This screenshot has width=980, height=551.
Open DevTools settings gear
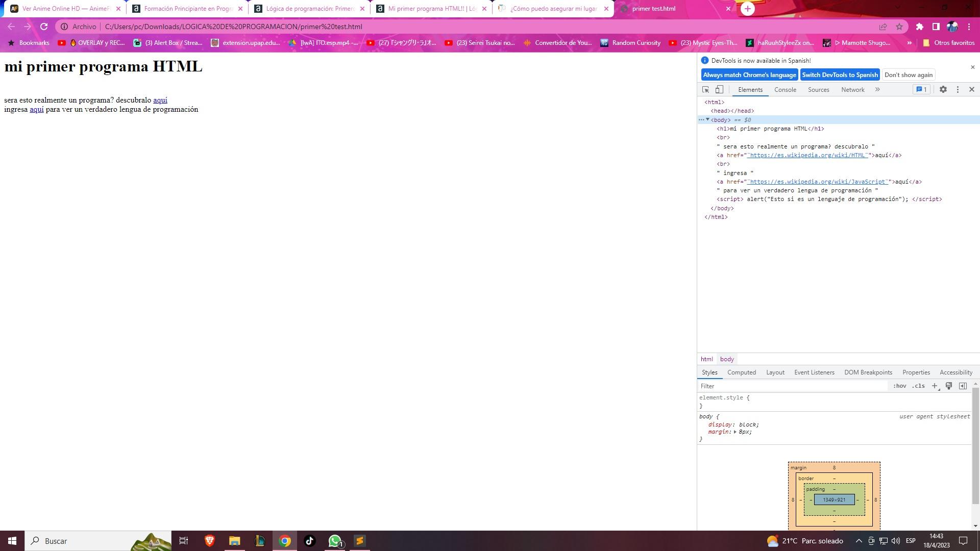(943, 90)
